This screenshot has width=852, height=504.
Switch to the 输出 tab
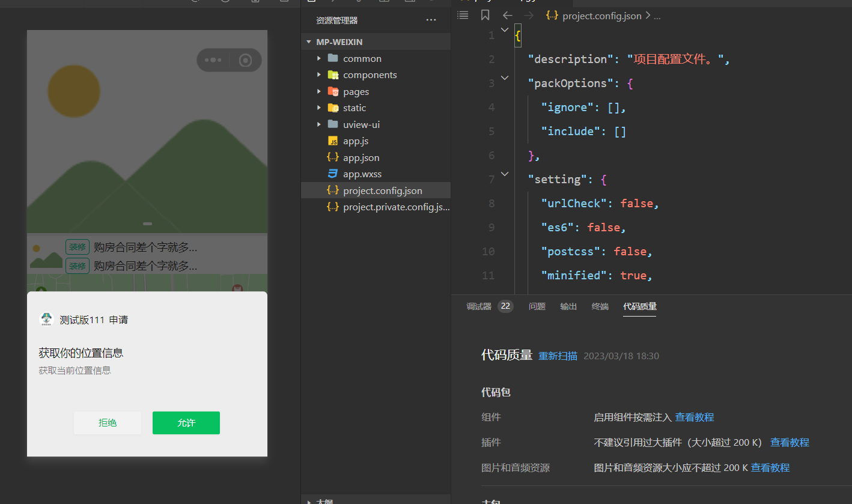point(568,306)
